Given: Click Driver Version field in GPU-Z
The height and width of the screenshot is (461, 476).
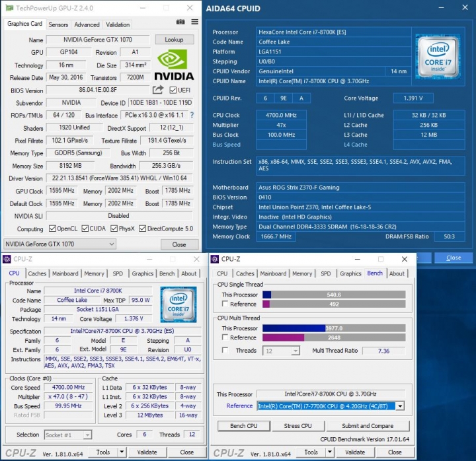Looking at the screenshot, I should pos(119,178).
